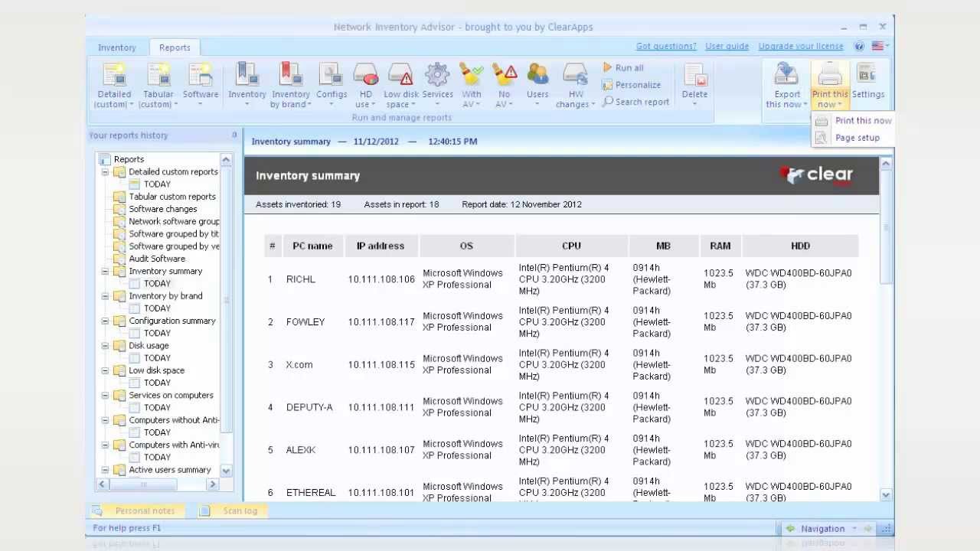Image resolution: width=980 pixels, height=551 pixels.
Task: Select Tabular custom reports tree item
Action: [172, 197]
